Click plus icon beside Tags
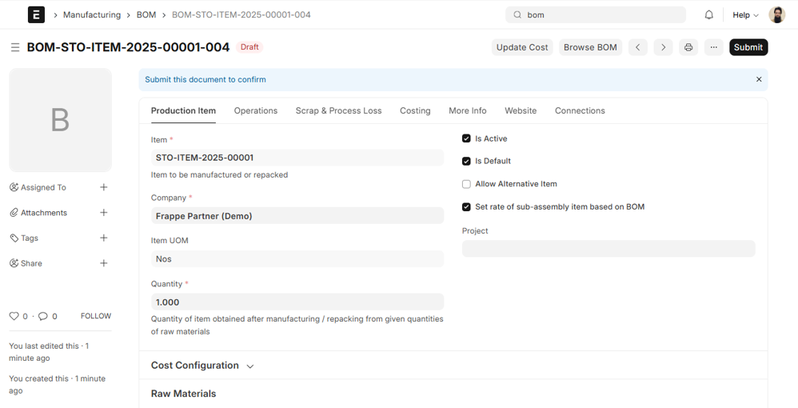Screen dimensions: 798x408 click(x=104, y=238)
